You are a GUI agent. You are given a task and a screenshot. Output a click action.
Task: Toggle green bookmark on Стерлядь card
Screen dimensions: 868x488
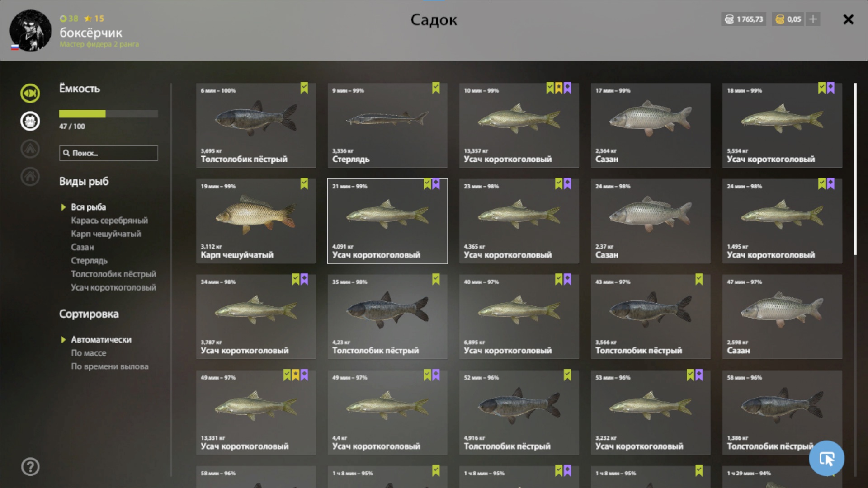pyautogui.click(x=436, y=88)
